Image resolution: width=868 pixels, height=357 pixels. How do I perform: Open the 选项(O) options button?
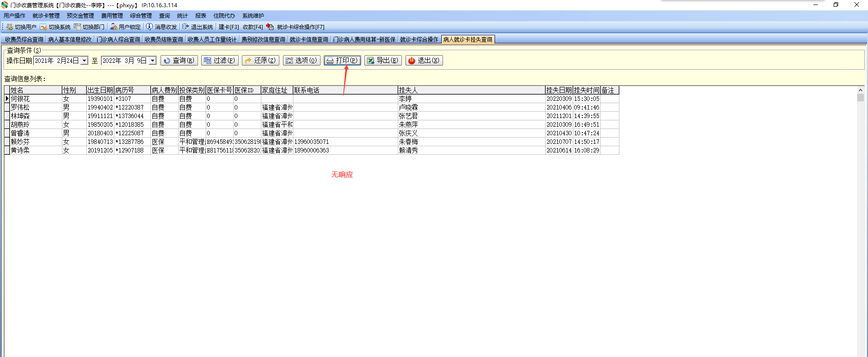click(302, 60)
